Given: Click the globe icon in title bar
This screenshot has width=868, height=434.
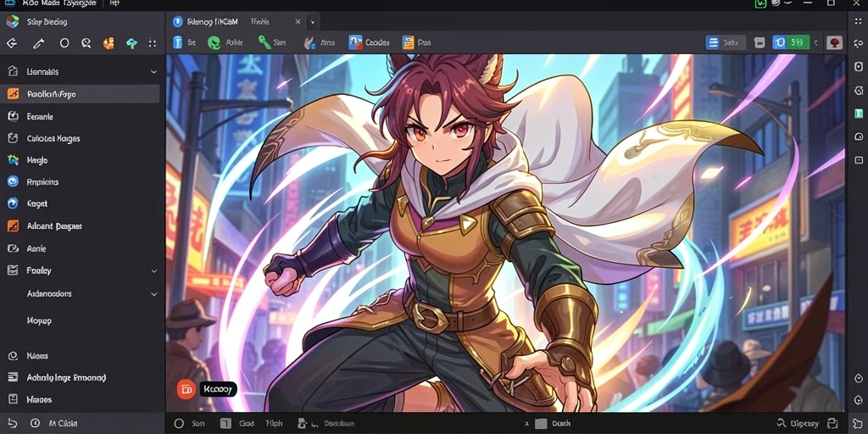Looking at the screenshot, I should (x=776, y=3).
